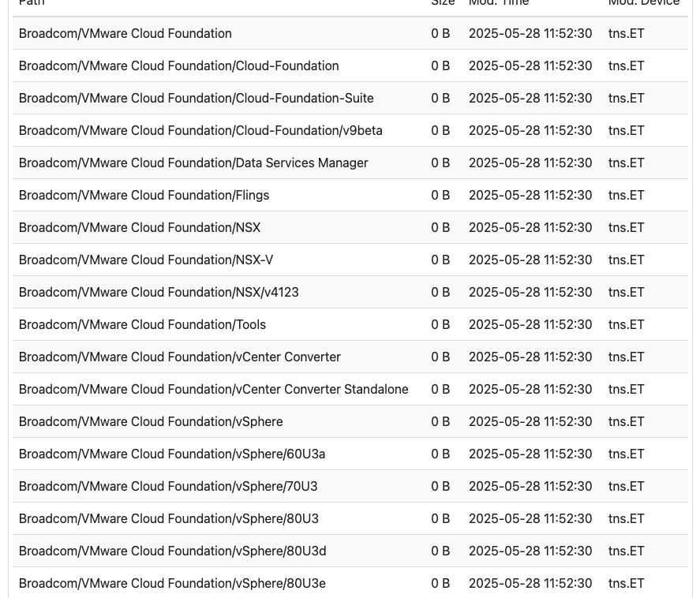This screenshot has height=598, width=700.
Task: Select the path ending in 'Foundation/NSX'
Action: [139, 227]
